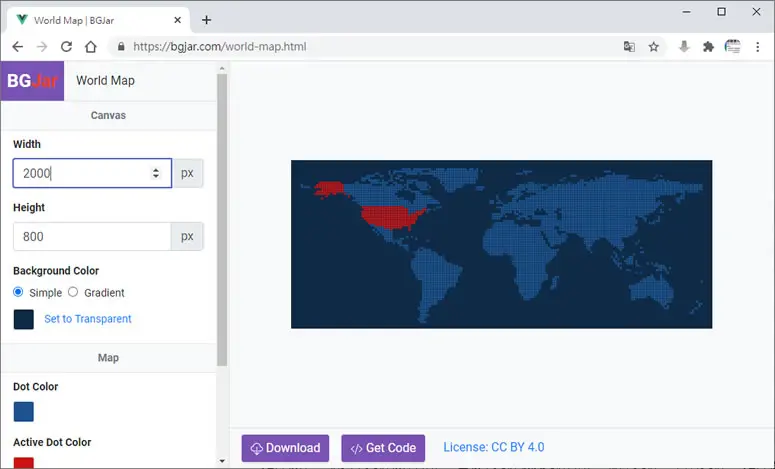The height and width of the screenshot is (469, 775).
Task: Reload the current page
Action: tap(66, 47)
